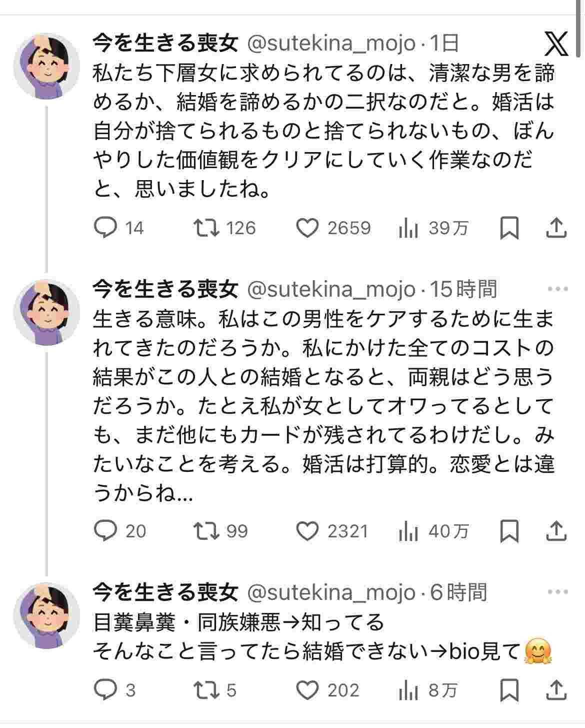Open the first tweet's profile avatar
The width and height of the screenshot is (585, 728).
coord(46,67)
